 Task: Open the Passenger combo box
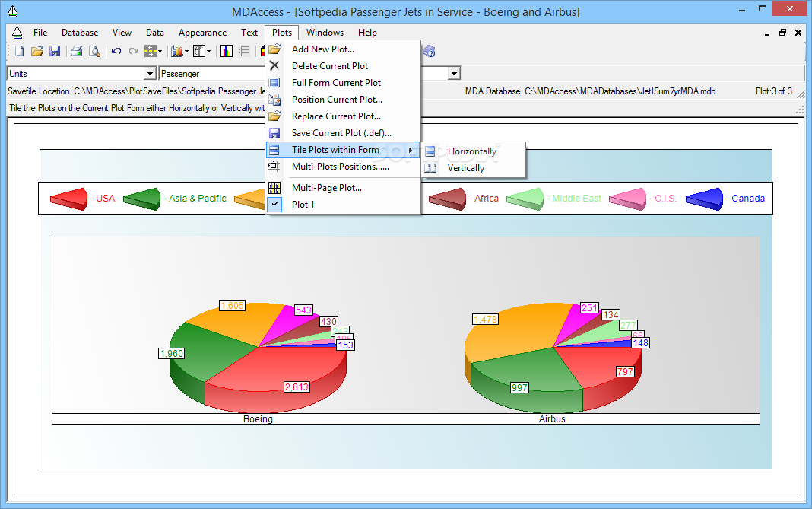pyautogui.click(x=212, y=74)
